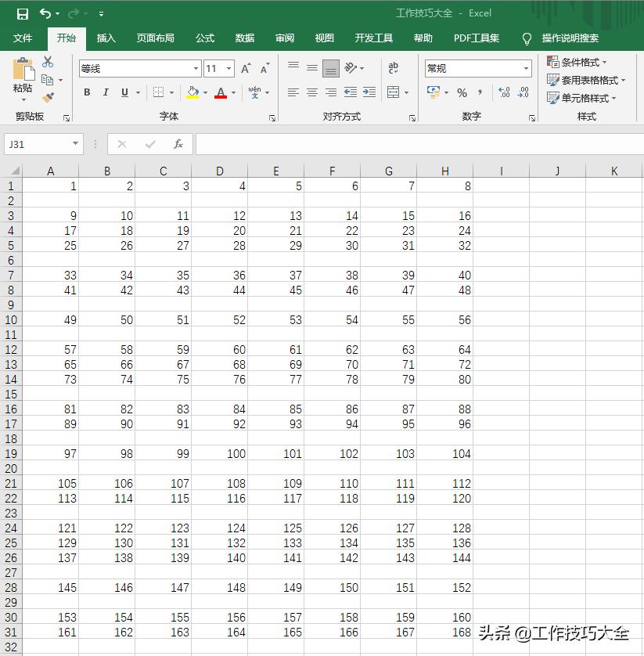644x656 pixels.
Task: Open the 数据 ribbon tab
Action: click(x=244, y=38)
